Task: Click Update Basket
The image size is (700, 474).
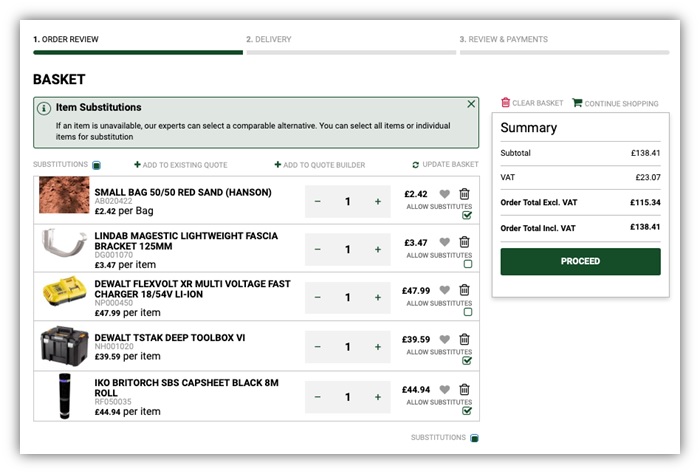Action: (445, 165)
